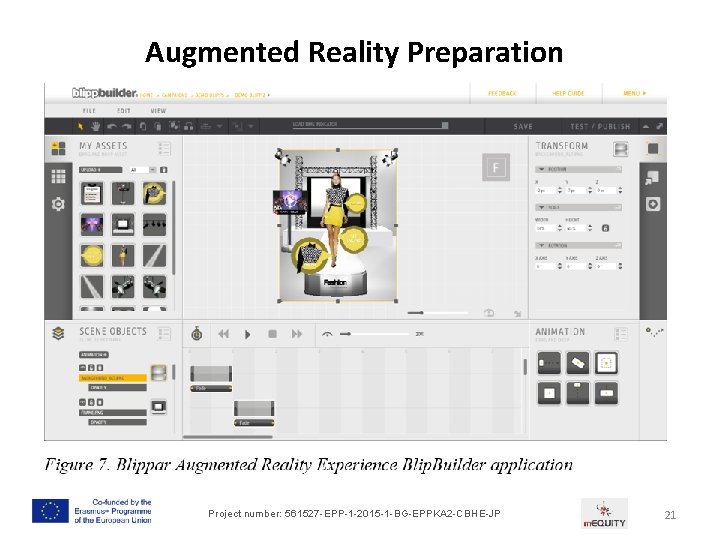Toggle list view in Animation header
Viewport: 720px width, 540px height.
point(621,334)
